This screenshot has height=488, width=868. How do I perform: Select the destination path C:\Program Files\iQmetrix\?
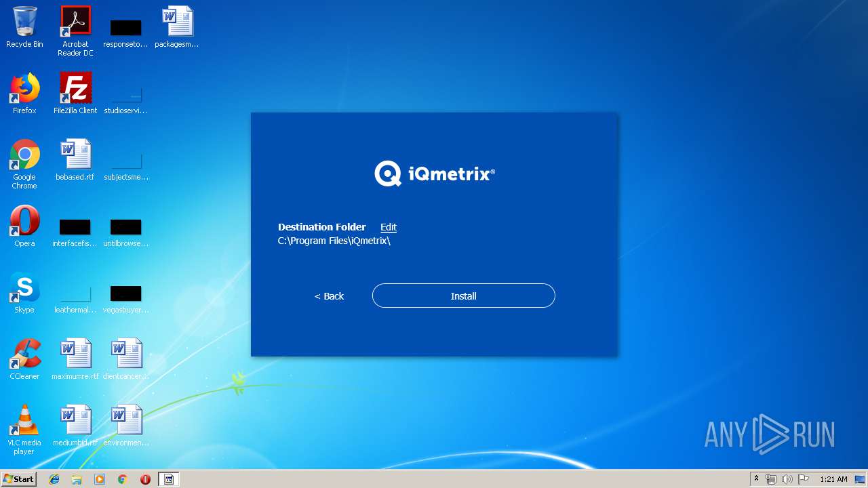(334, 241)
